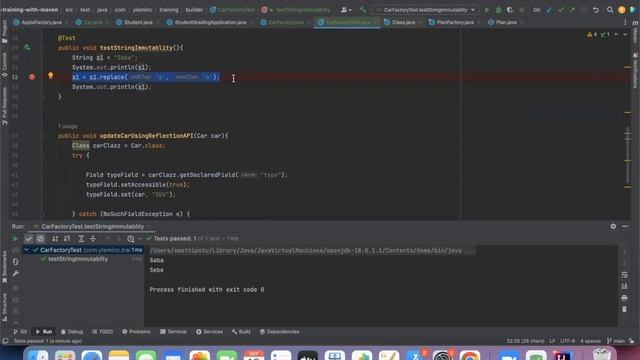Toggle scroll to end of console

624,287
